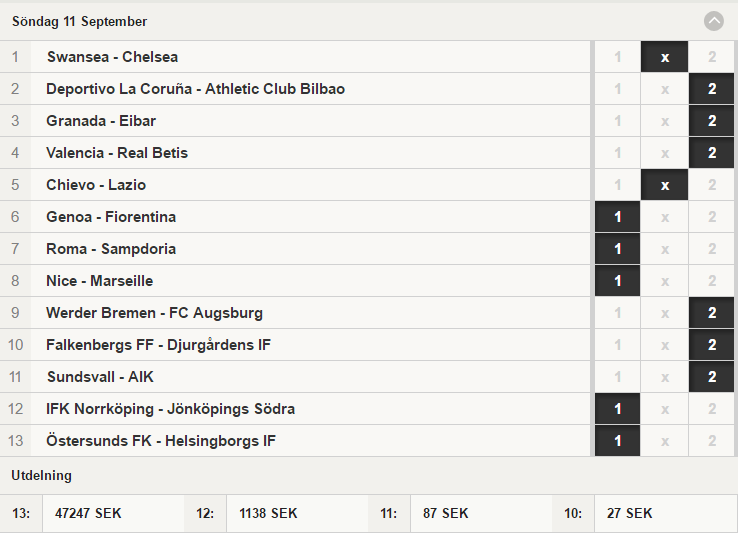Select home win 1 for Nice - Marseille
Image resolution: width=738 pixels, height=533 pixels.
[618, 281]
